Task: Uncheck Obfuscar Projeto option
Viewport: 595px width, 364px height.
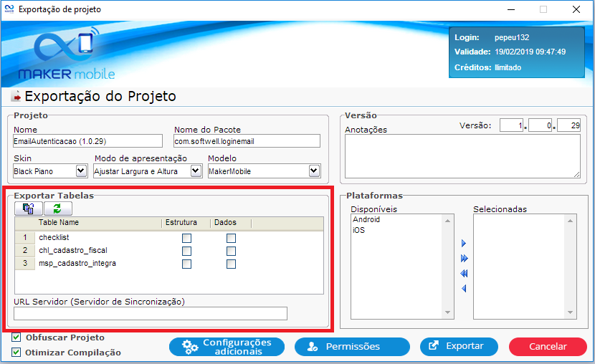Action: [16, 337]
